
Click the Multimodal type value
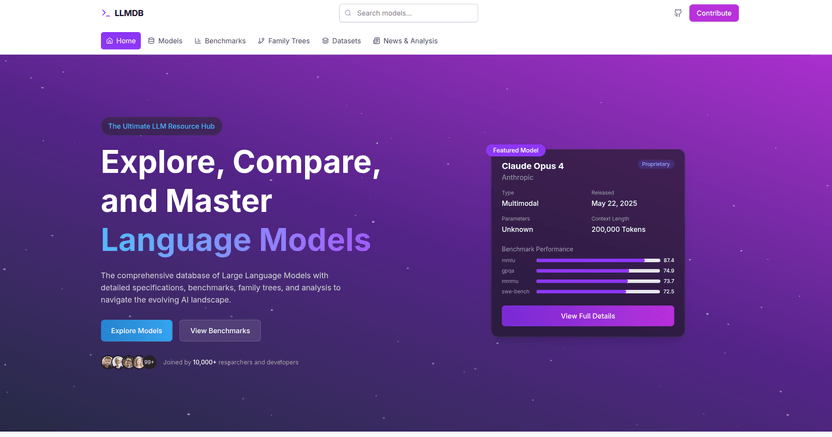click(x=520, y=204)
